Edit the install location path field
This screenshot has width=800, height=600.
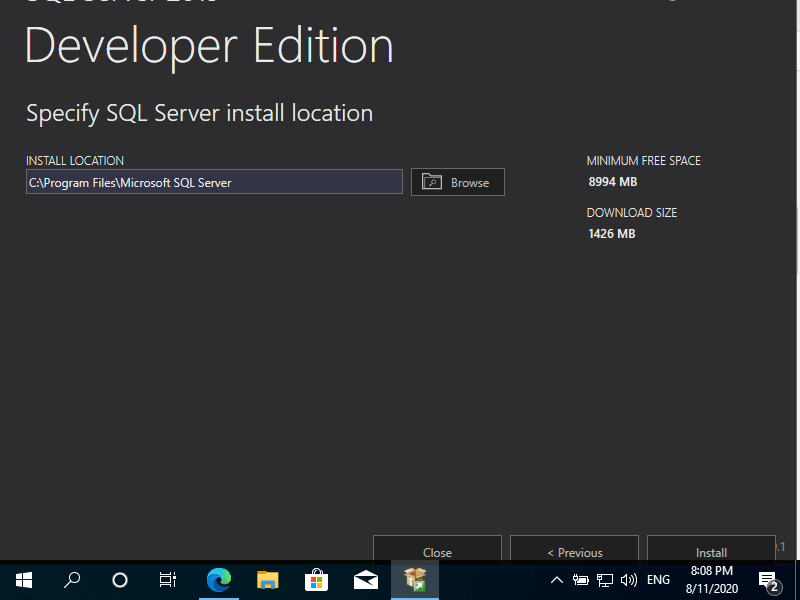pyautogui.click(x=214, y=182)
